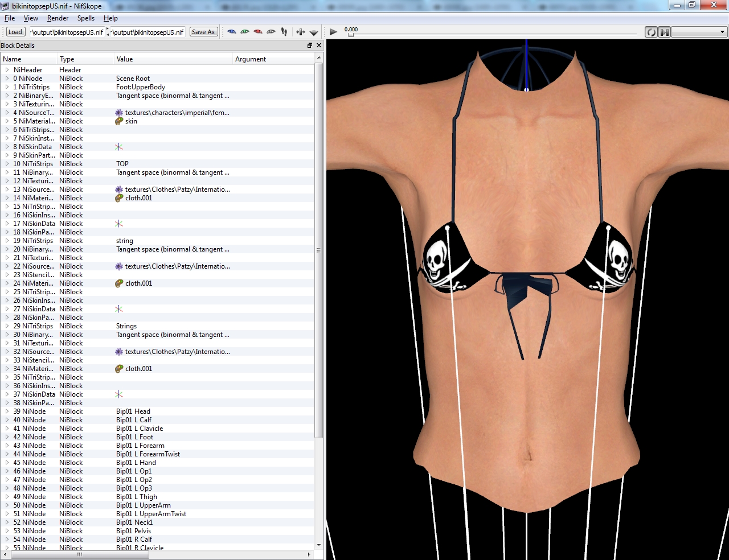The height and width of the screenshot is (560, 729).
Task: Expand the 39 NiNode Bip01 Head block
Action: pos(7,411)
